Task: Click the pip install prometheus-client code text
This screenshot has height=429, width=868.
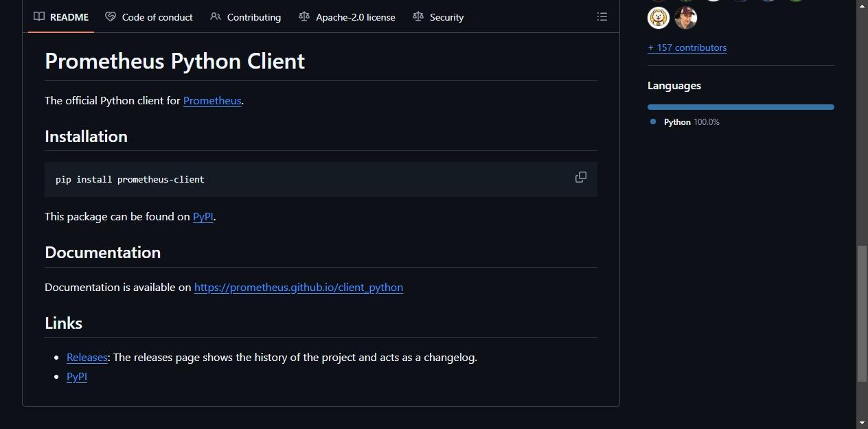Action: click(130, 179)
